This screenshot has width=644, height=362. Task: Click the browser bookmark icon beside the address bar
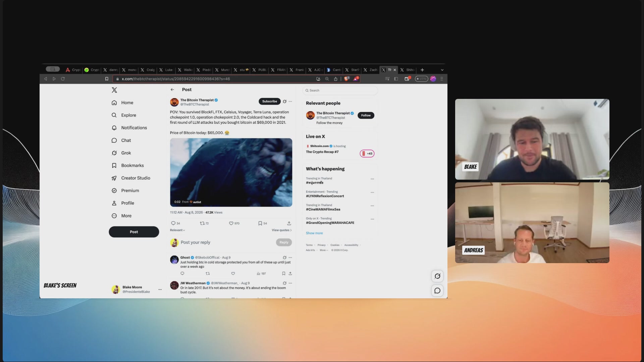click(107, 79)
